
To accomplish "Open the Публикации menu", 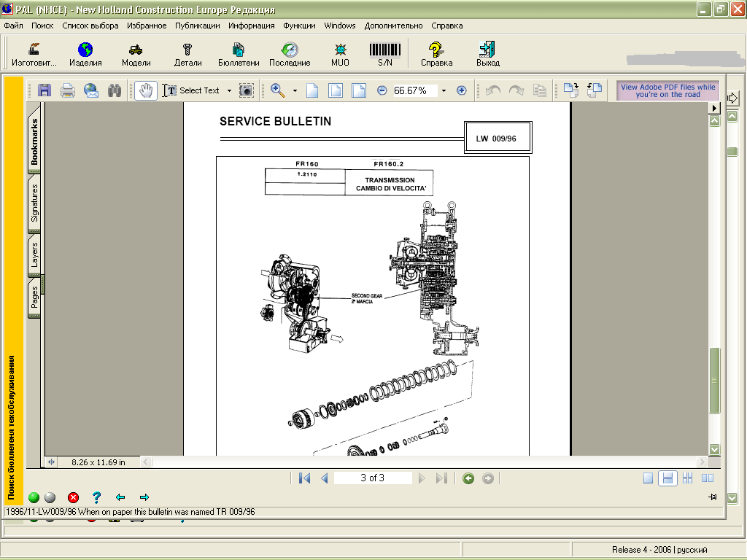I will pyautogui.click(x=197, y=26).
